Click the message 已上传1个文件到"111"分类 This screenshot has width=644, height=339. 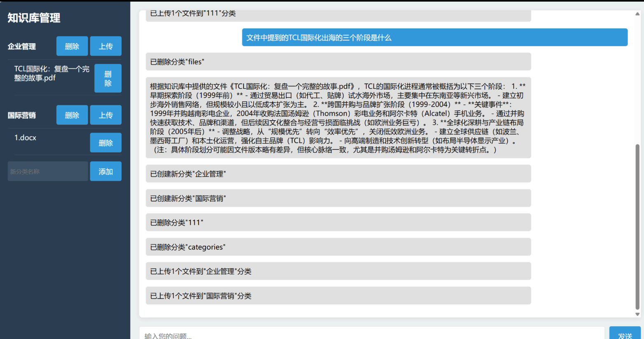tap(338, 16)
